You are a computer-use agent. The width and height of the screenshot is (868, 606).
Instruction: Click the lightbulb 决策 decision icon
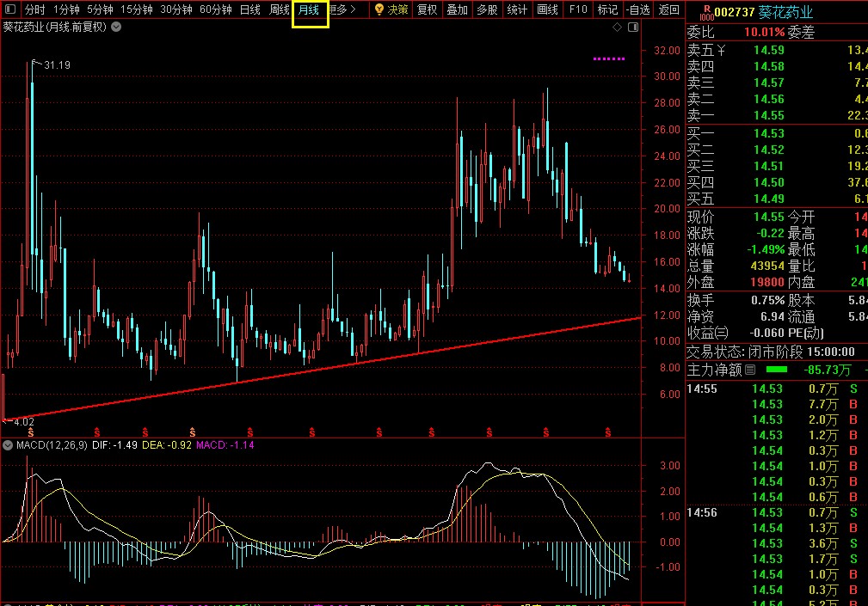coord(379,10)
